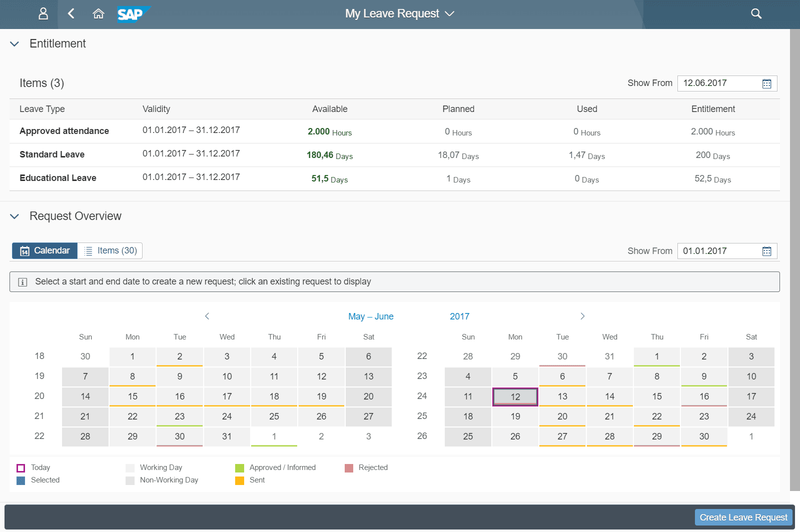Open the home page icon
Screen dimensions: 800x532
tap(99, 13)
